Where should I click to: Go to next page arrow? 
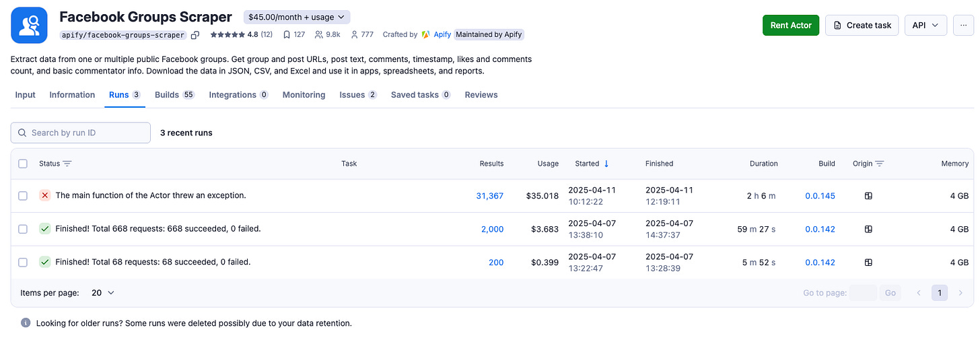point(960,293)
